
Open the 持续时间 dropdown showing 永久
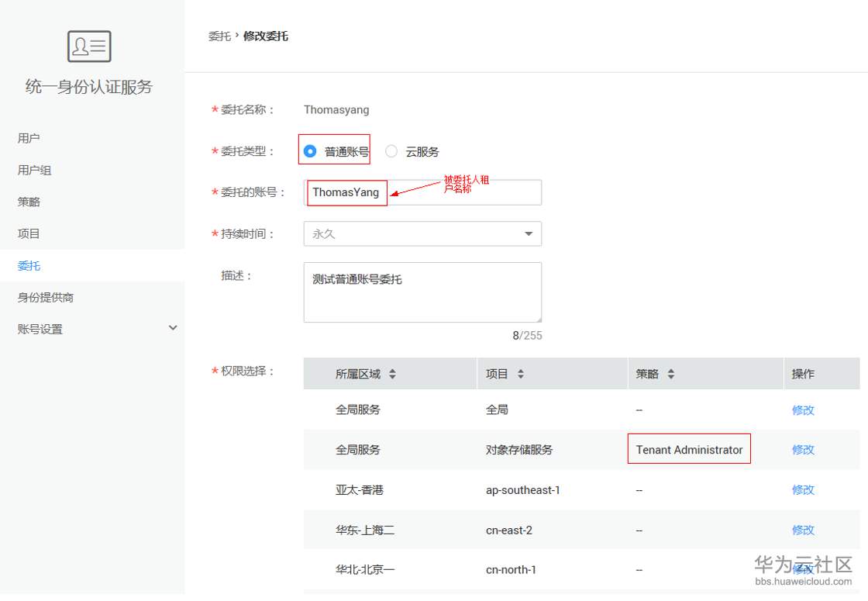(x=422, y=233)
